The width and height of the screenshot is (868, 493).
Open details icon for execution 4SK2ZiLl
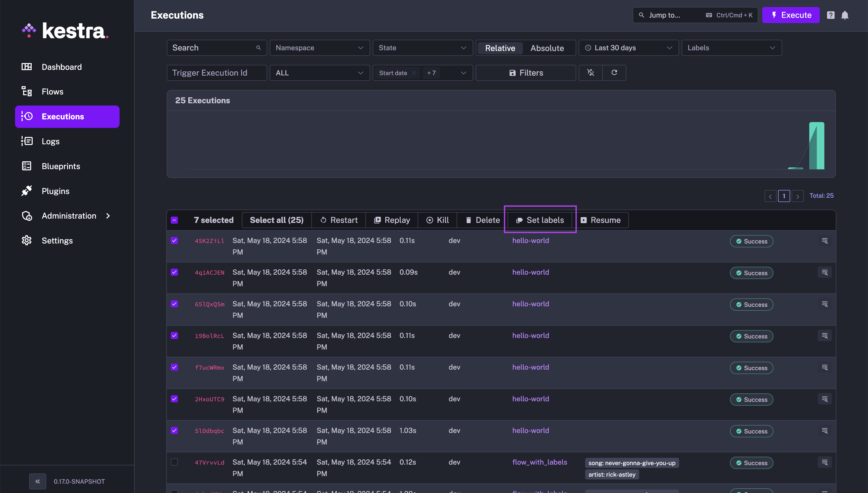click(825, 241)
